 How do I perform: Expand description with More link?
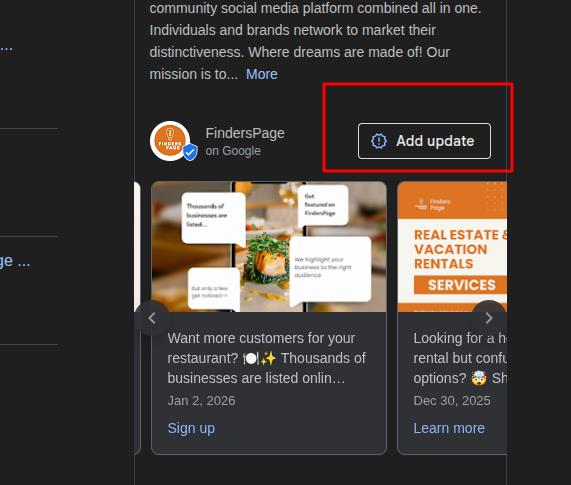pyautogui.click(x=262, y=74)
